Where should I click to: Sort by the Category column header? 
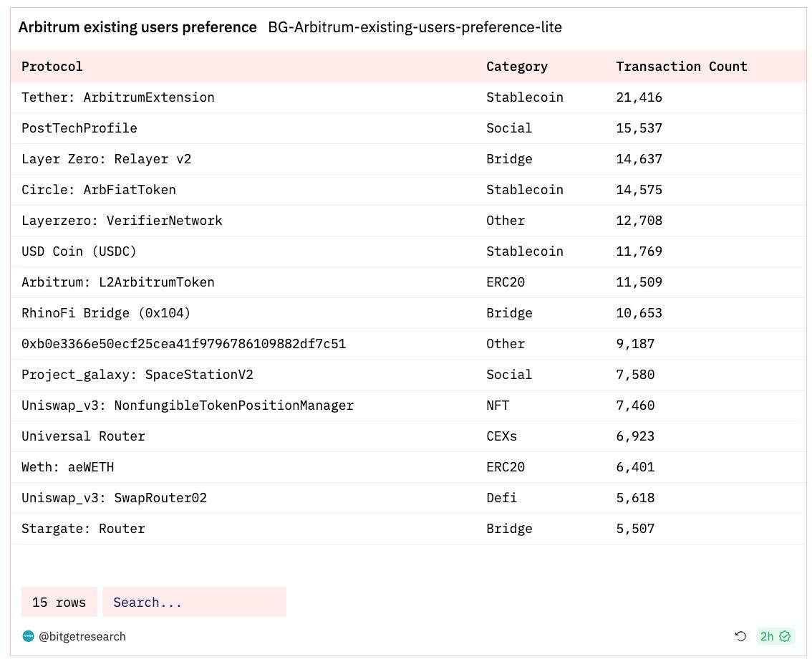(517, 67)
